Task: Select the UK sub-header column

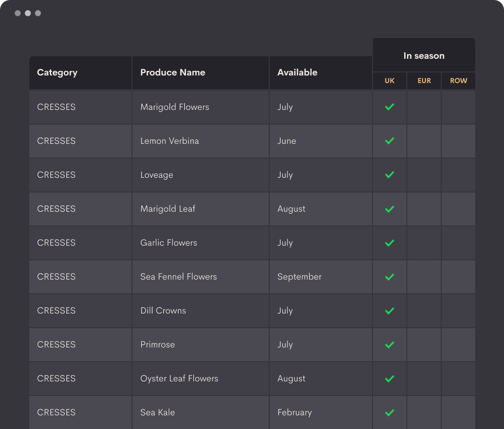Action: pos(390,81)
